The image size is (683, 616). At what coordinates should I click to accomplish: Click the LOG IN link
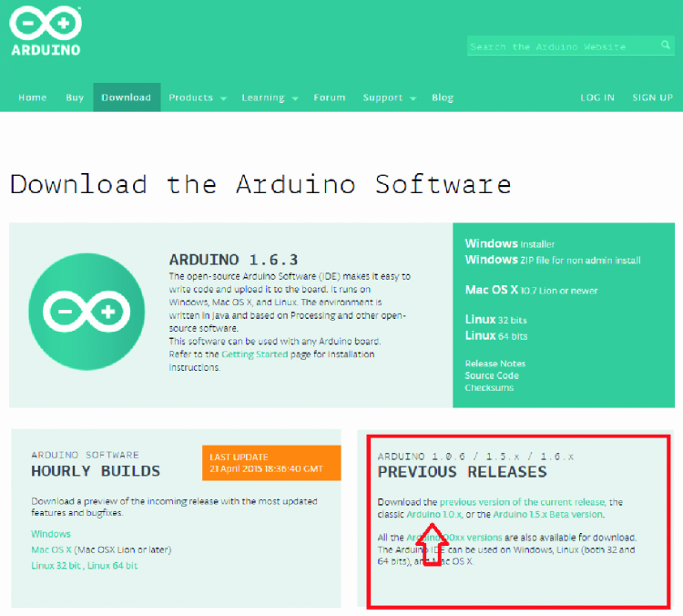(x=597, y=98)
